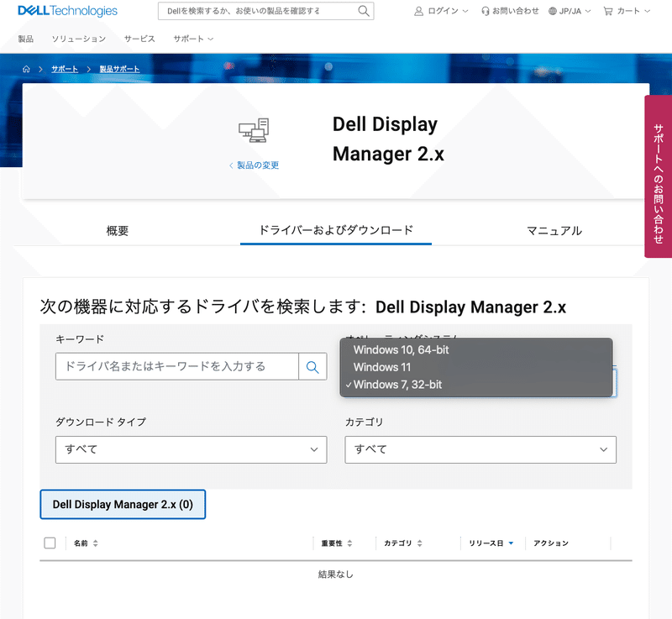Switch to the 概要 tab

[x=117, y=229]
